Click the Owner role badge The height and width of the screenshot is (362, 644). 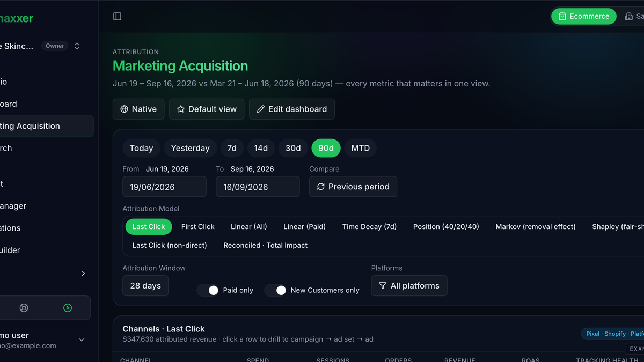(55, 46)
